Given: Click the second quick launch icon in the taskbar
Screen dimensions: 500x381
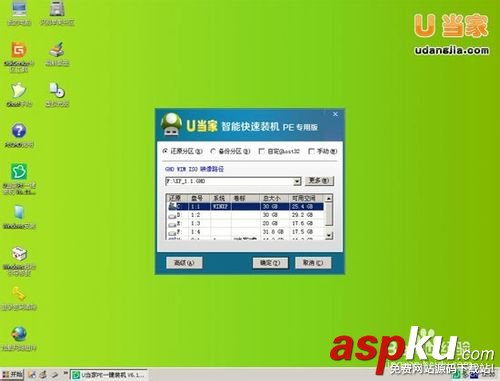Looking at the screenshot, I should tap(43, 374).
